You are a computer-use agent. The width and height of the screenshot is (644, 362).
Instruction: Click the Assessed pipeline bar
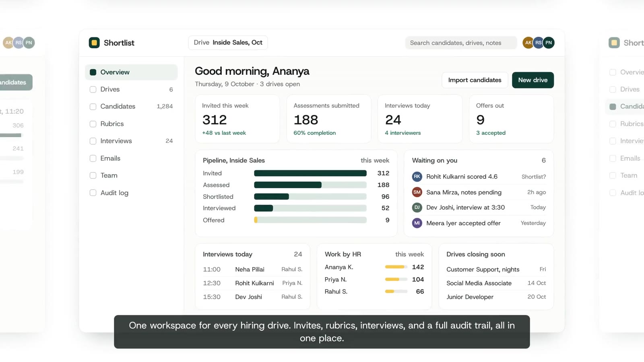(310, 185)
